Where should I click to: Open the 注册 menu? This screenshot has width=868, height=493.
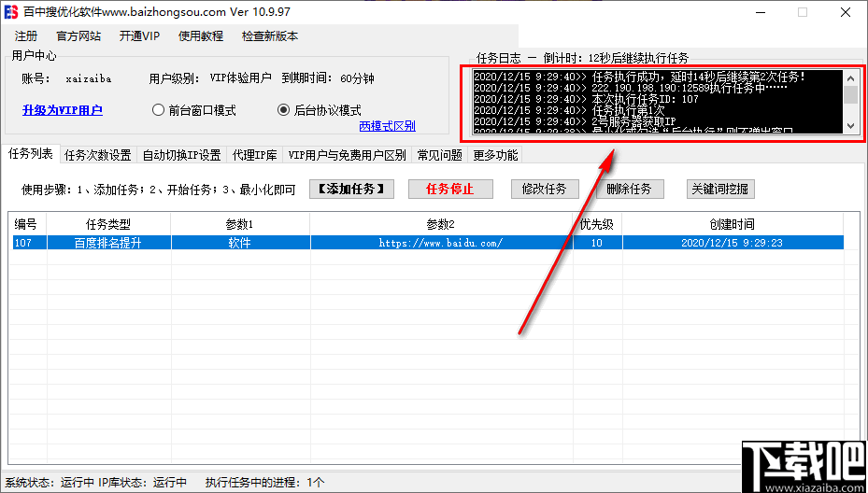(x=26, y=36)
